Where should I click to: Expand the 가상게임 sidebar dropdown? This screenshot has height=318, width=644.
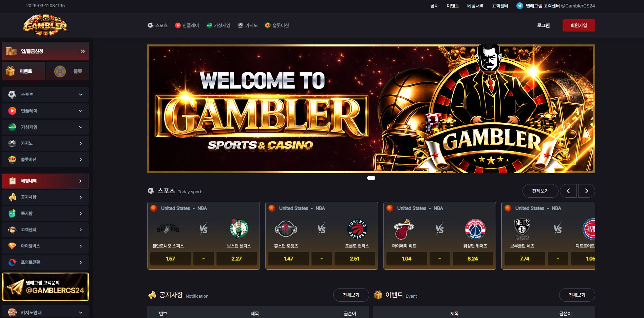(x=81, y=127)
